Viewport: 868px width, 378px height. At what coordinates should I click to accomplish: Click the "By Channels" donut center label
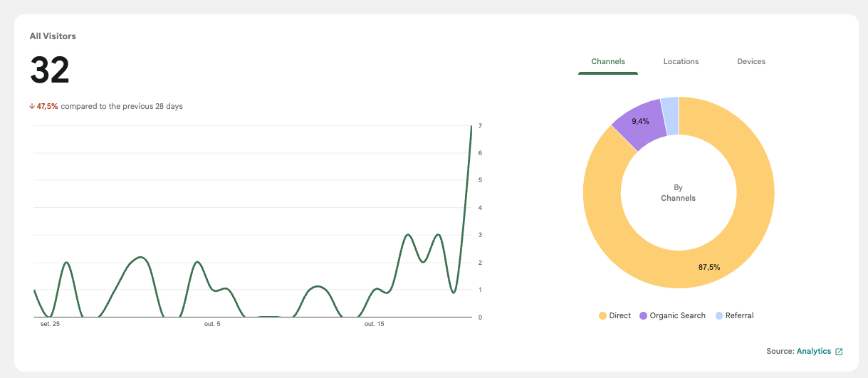[678, 193]
